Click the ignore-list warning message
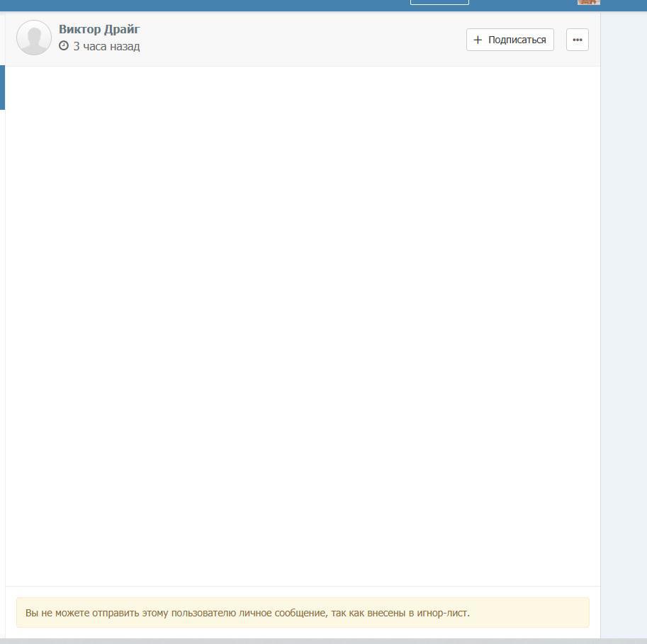 (x=303, y=612)
